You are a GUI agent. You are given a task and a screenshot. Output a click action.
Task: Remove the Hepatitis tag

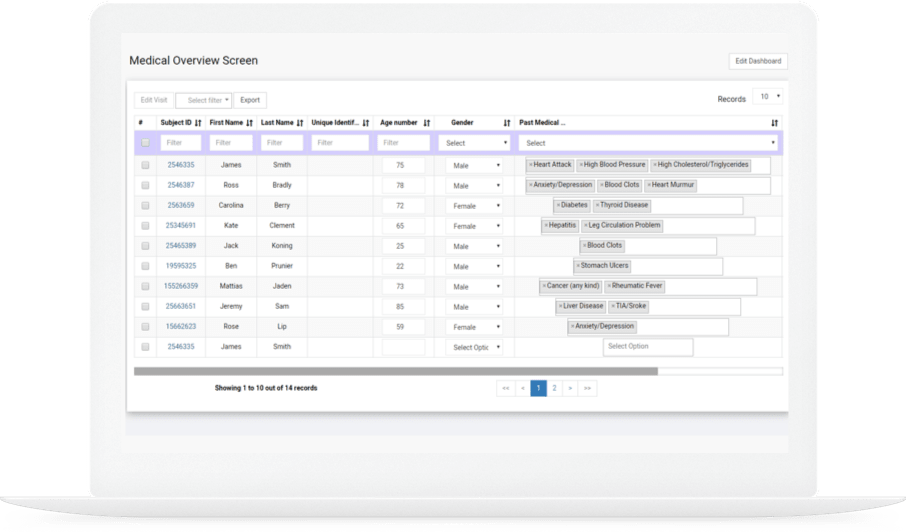546,226
